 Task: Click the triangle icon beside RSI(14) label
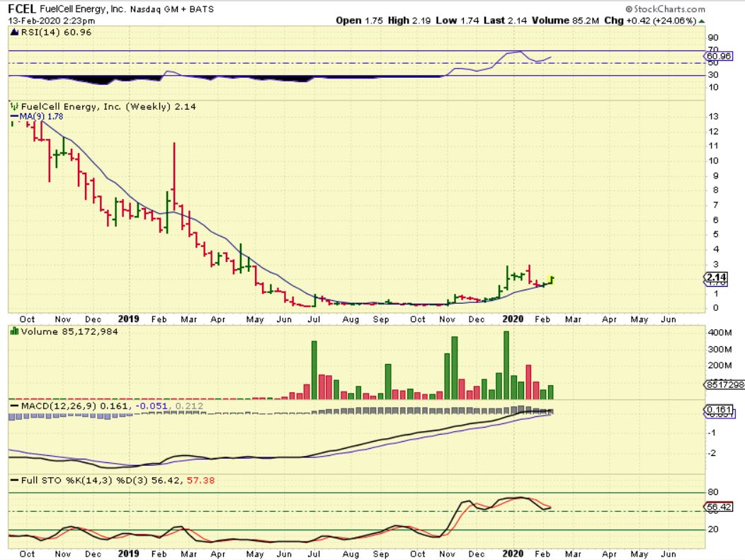point(13,33)
